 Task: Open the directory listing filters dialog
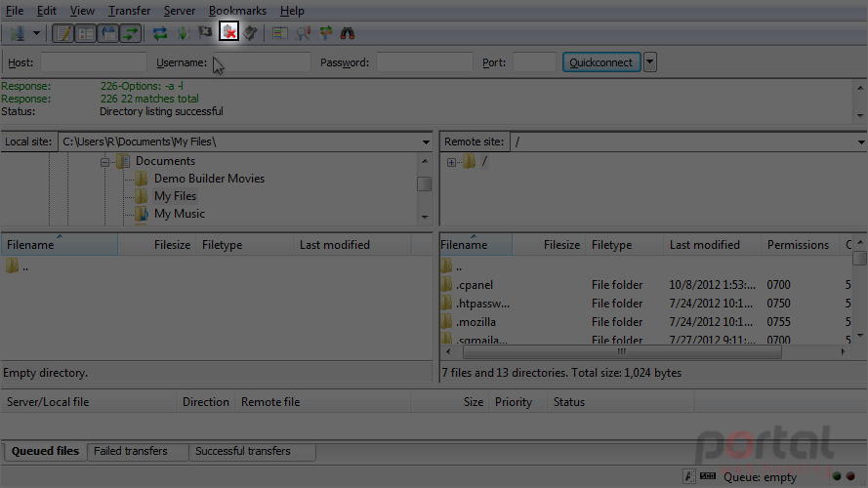tap(280, 33)
